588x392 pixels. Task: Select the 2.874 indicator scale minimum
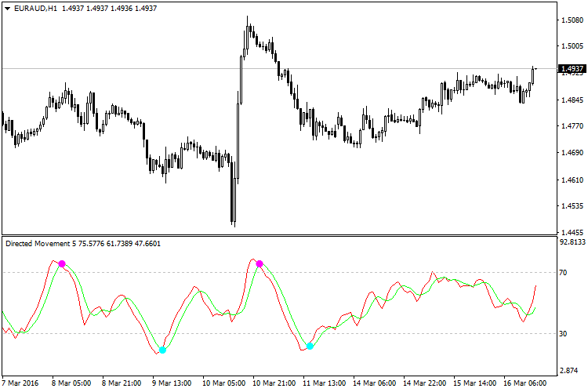[568, 369]
